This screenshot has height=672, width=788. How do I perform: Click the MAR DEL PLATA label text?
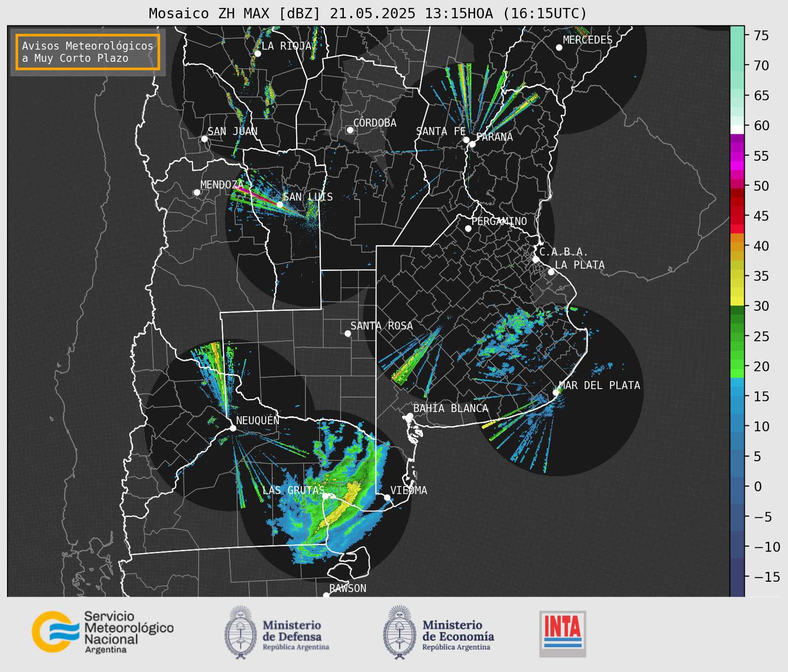pyautogui.click(x=599, y=386)
